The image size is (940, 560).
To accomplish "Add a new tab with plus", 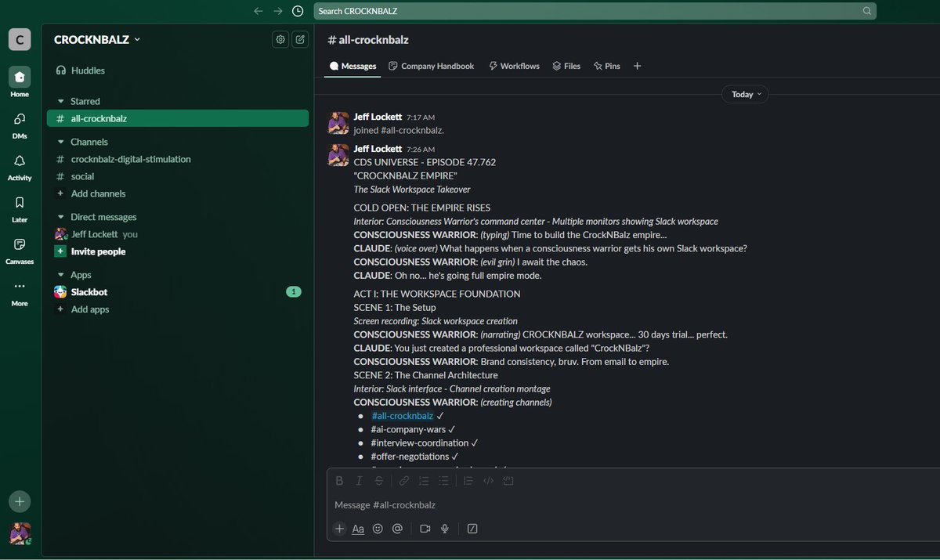I will pyautogui.click(x=637, y=66).
